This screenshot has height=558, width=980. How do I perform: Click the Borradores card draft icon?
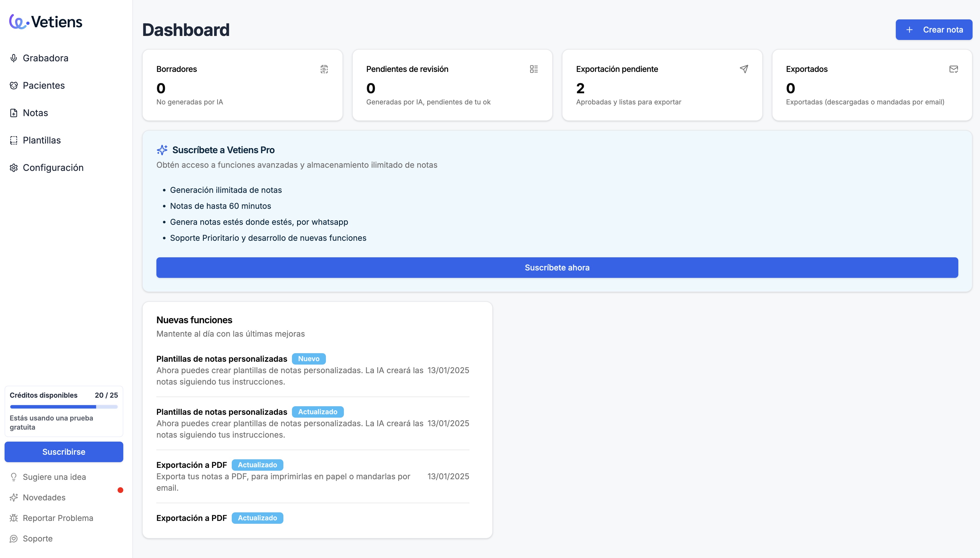[324, 69]
